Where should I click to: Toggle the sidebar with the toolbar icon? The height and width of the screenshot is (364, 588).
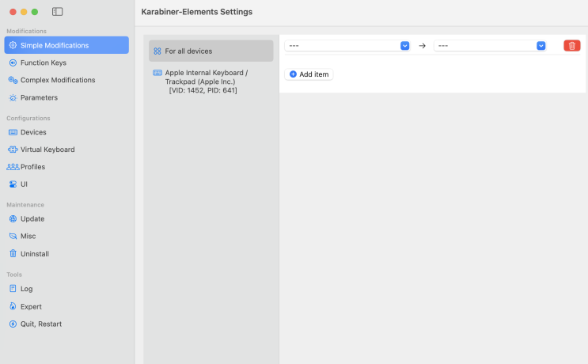(57, 12)
